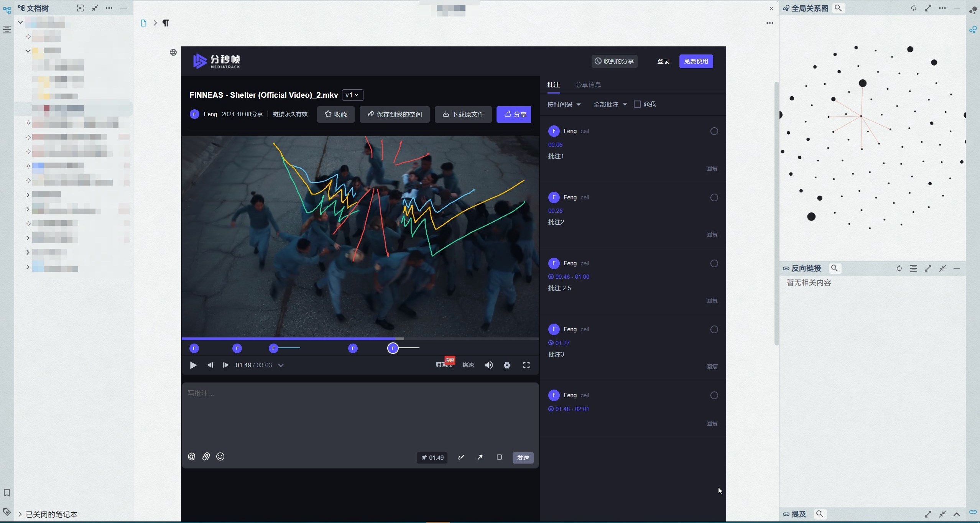This screenshot has height=523, width=980.
Task: Open the 全部批注 filter dropdown
Action: coord(610,104)
